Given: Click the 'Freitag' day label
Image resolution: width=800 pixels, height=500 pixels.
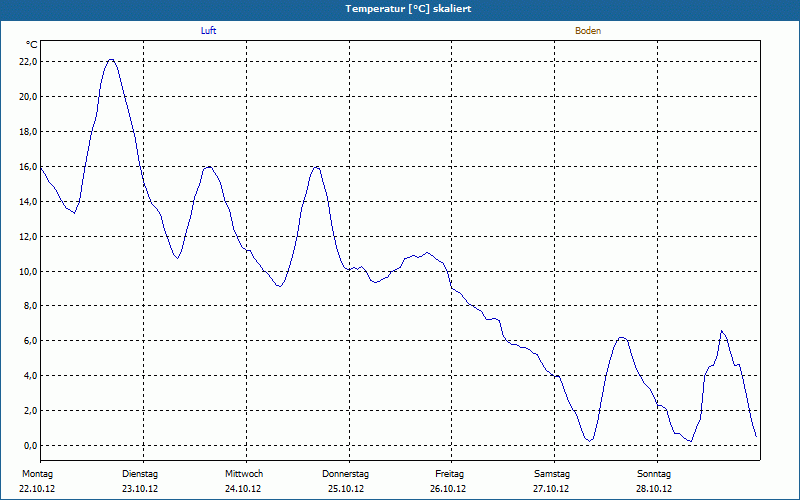Looking at the screenshot, I should (x=449, y=474).
